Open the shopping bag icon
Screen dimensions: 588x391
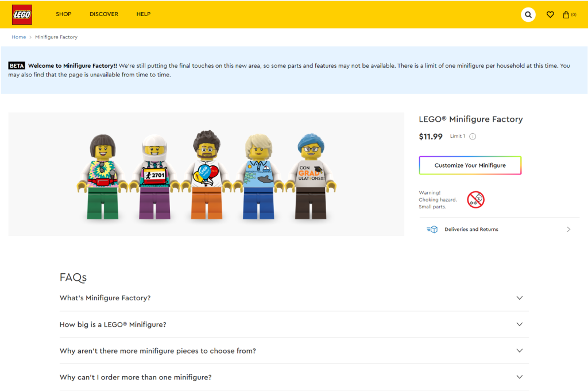pos(566,14)
